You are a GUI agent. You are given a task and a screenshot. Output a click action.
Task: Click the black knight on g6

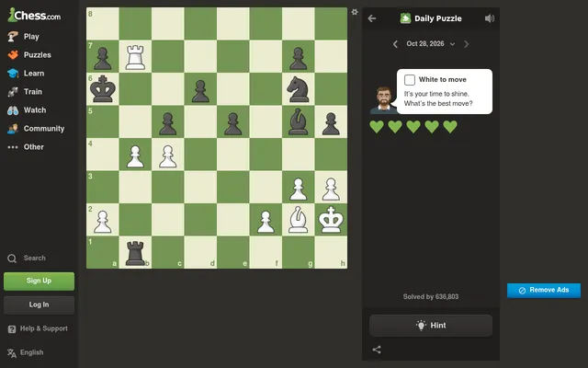point(298,89)
